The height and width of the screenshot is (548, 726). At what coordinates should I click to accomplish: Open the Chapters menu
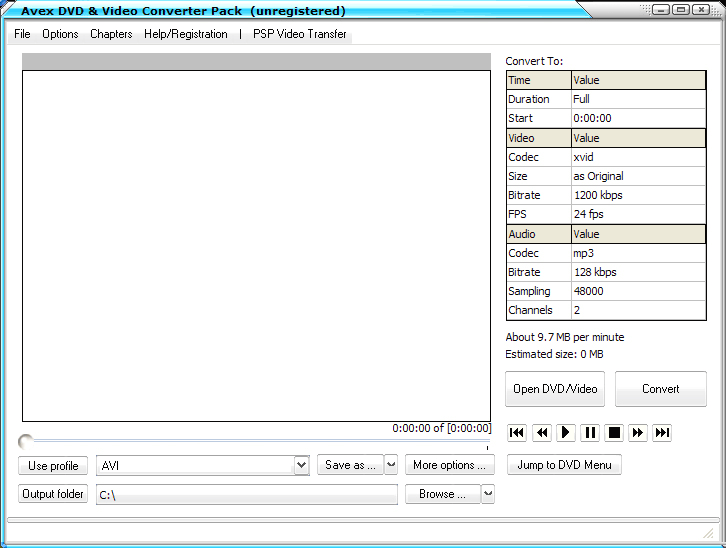(x=111, y=34)
